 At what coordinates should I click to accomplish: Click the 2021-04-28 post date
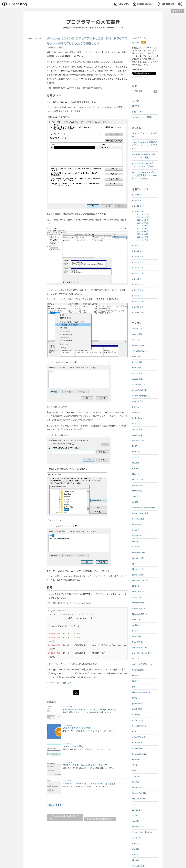click(34, 39)
